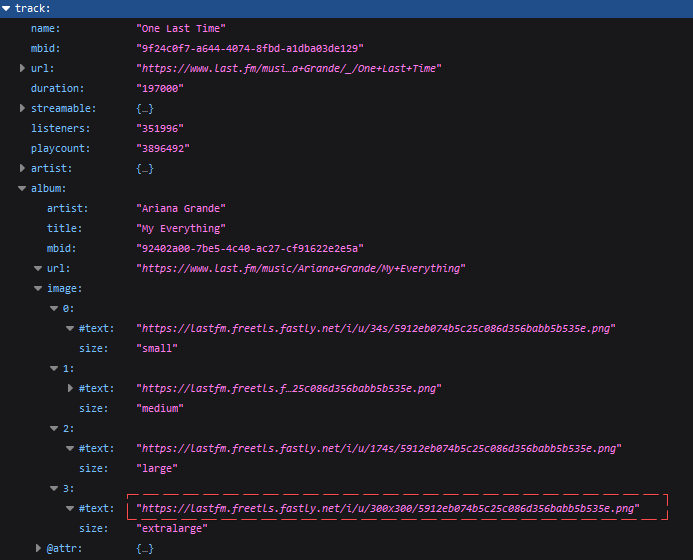
Task: Collapse the album node
Action: pyautogui.click(x=22, y=188)
